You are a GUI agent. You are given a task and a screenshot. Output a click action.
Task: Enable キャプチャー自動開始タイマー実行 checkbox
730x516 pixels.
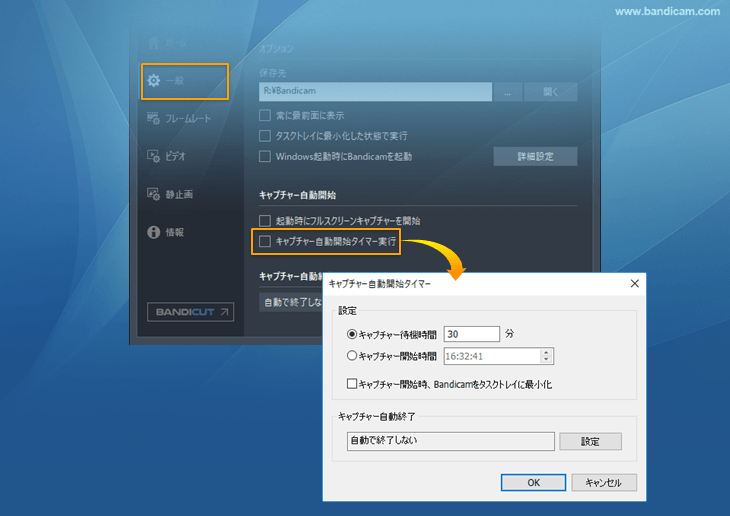pos(265,241)
